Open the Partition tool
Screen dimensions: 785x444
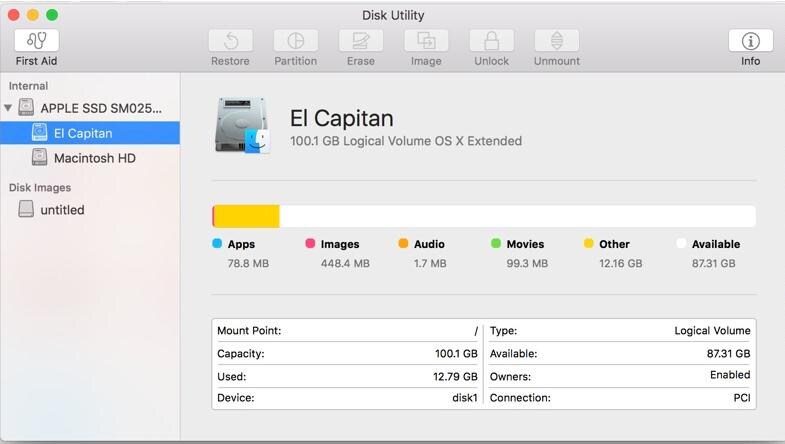point(296,40)
